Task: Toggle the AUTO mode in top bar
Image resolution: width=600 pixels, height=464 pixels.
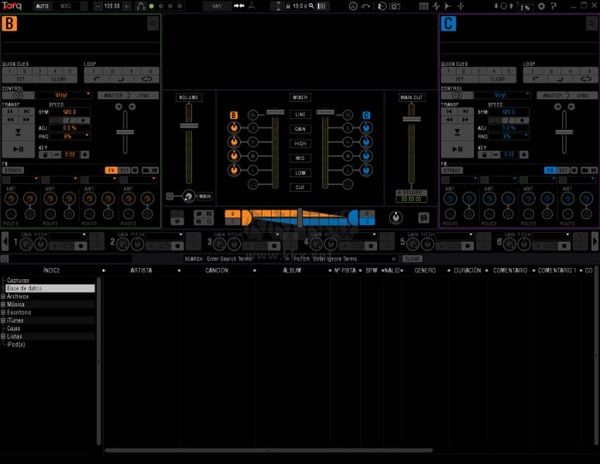Action: click(43, 6)
